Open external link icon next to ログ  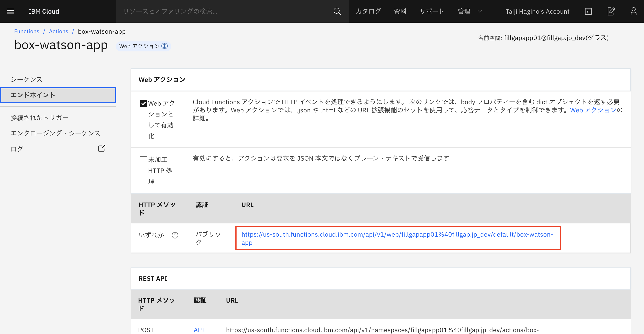coord(101,148)
